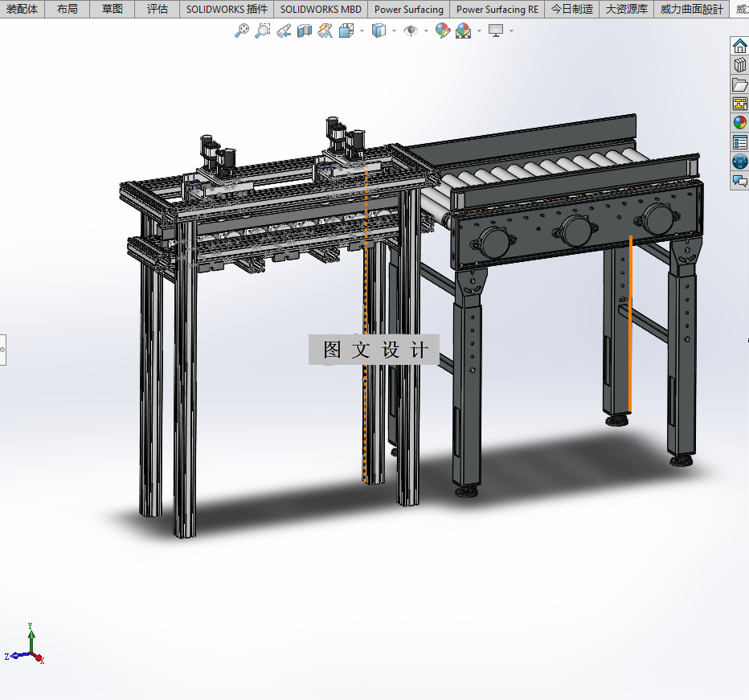Click the red X axis of the triad
The height and width of the screenshot is (700, 749).
39,659
